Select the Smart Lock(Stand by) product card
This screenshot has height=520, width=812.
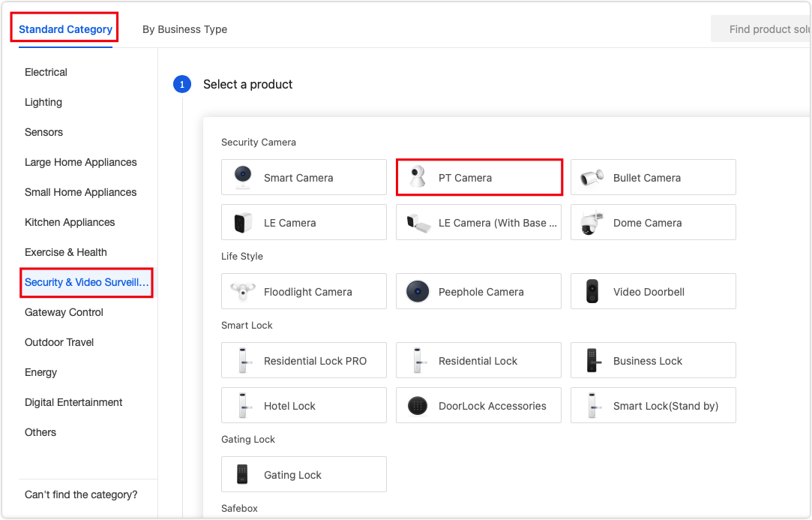click(x=652, y=405)
